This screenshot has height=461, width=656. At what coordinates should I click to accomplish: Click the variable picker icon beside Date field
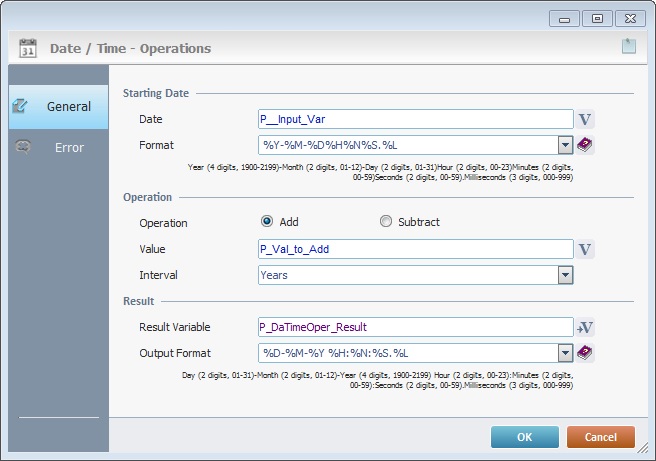point(586,119)
